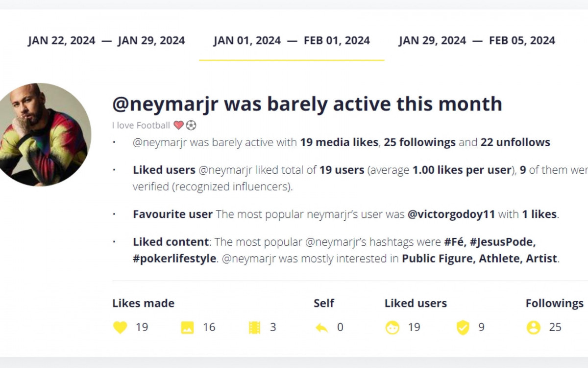The image size is (588, 368).
Task: Click the headline "@neymarjr was barely active"
Action: coord(307,104)
